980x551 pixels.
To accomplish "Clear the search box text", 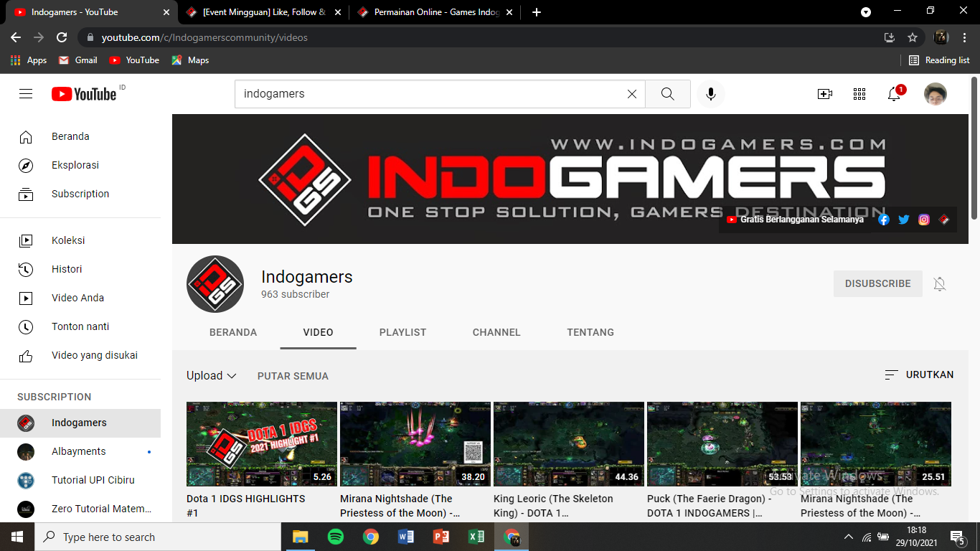I will click(632, 94).
